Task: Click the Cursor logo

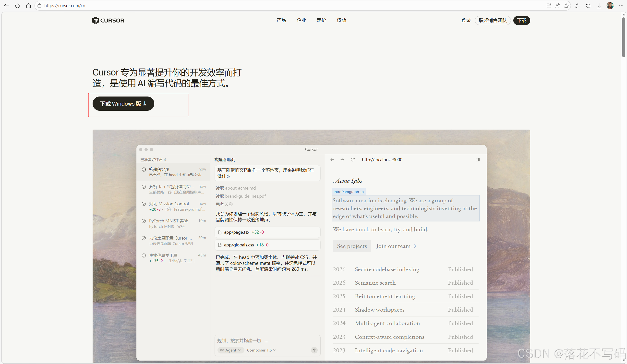Action: coord(108,20)
